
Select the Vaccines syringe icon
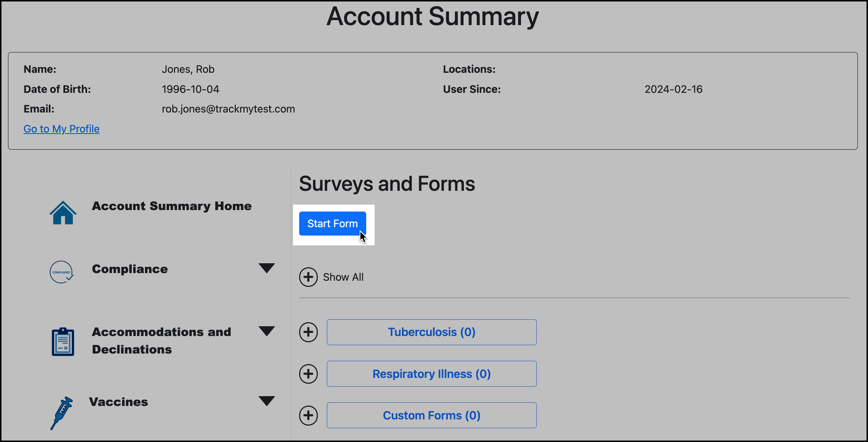tap(61, 413)
